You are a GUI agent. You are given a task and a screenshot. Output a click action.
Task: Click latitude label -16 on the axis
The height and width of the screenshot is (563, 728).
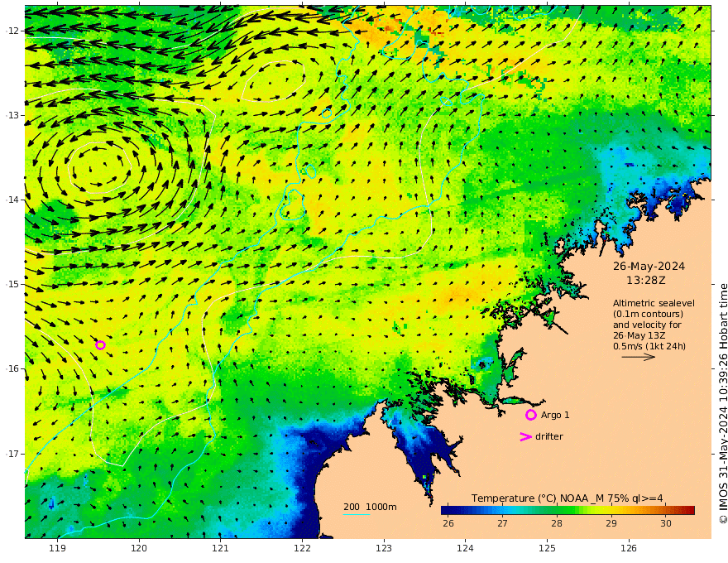(x=12, y=368)
